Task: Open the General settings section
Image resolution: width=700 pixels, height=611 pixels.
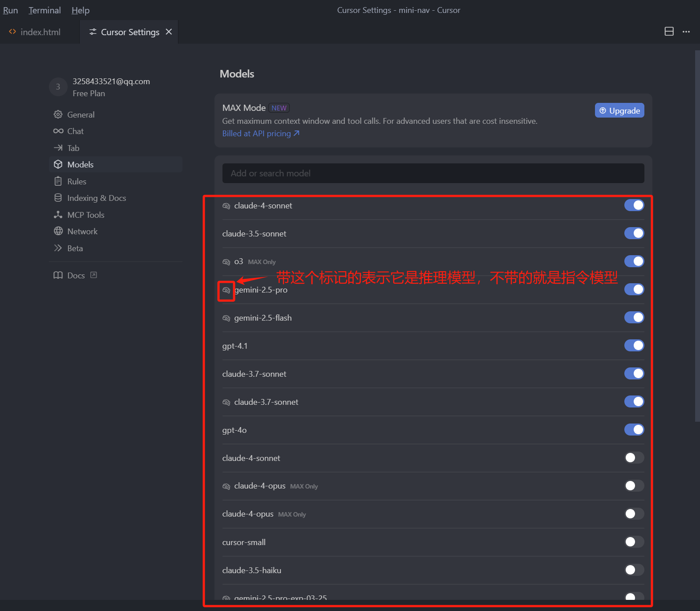Action: (x=116, y=114)
